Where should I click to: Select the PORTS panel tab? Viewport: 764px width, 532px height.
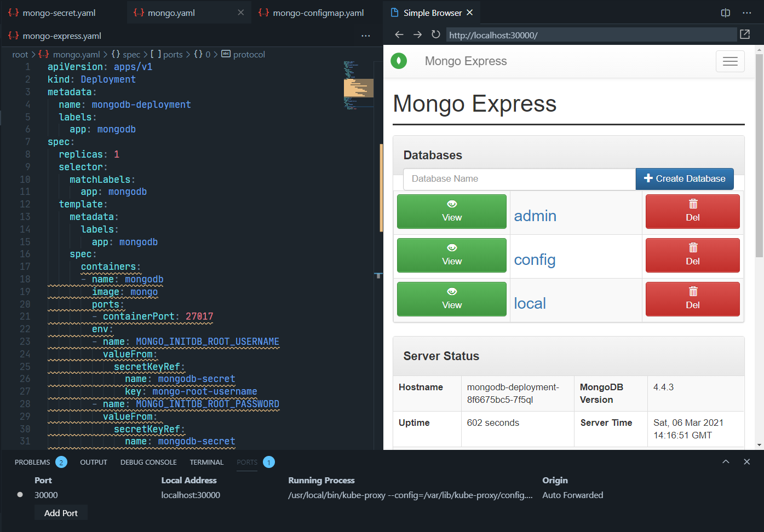click(x=247, y=462)
